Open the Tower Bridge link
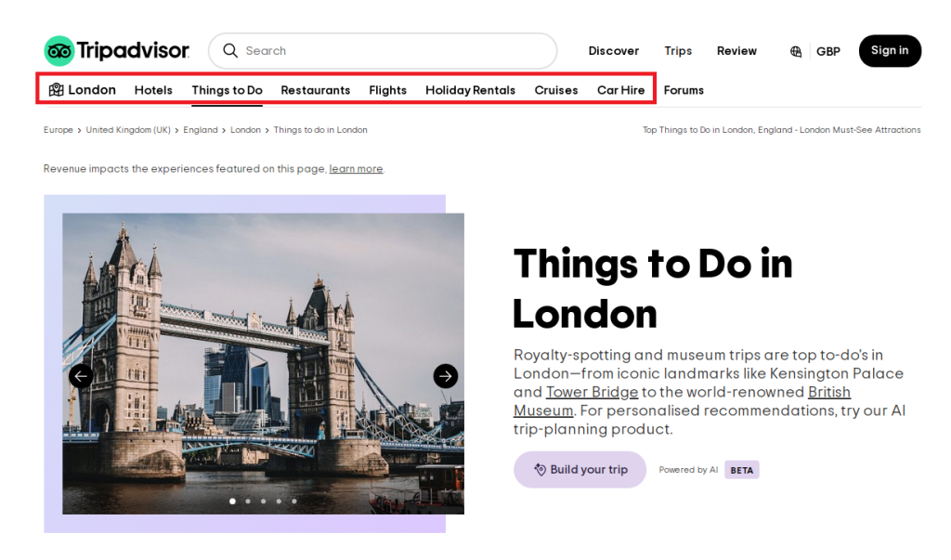 [x=592, y=392]
